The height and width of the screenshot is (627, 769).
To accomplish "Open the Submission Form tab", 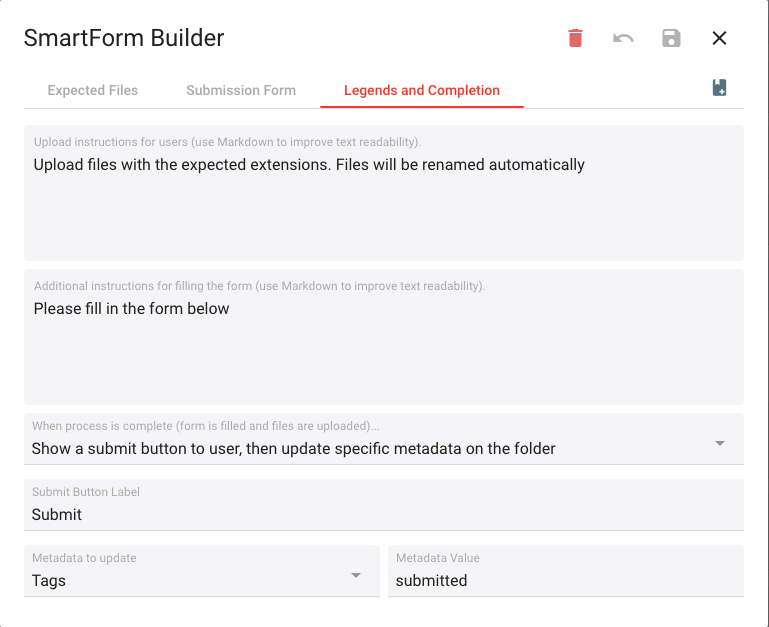I will point(241,91).
